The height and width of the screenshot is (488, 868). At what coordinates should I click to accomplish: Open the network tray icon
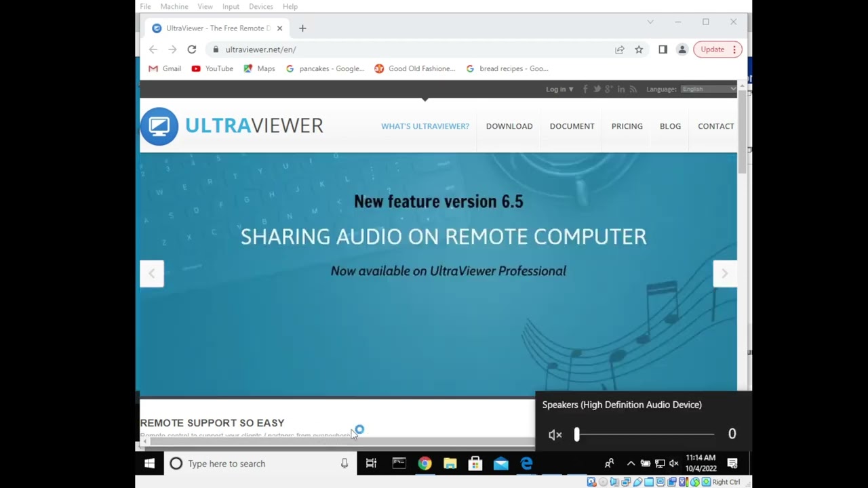tap(660, 464)
